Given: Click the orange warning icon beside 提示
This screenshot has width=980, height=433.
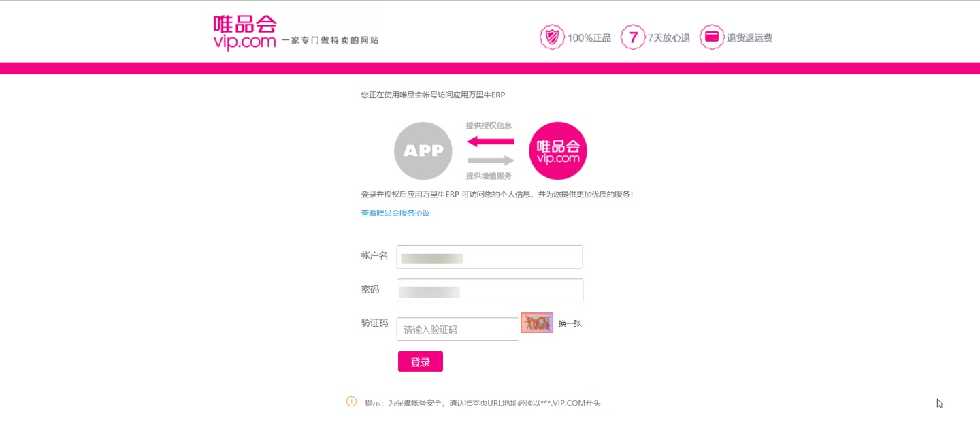Looking at the screenshot, I should coord(351,402).
